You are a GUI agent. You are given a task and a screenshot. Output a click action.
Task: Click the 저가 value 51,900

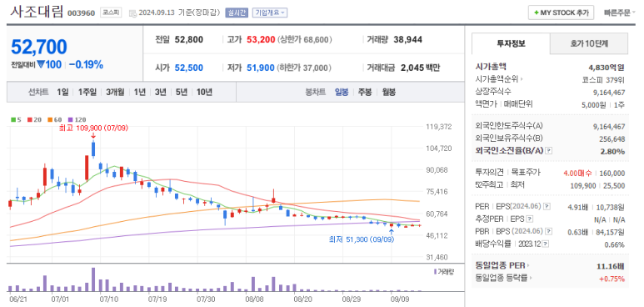[261, 68]
